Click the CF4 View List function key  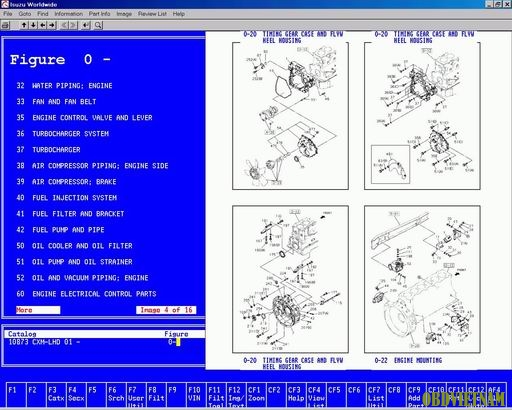316,395
